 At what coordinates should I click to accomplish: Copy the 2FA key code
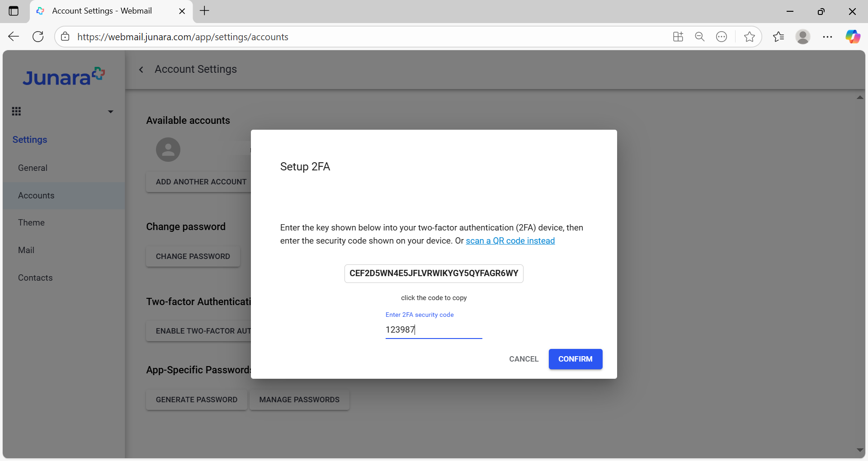[434, 273]
